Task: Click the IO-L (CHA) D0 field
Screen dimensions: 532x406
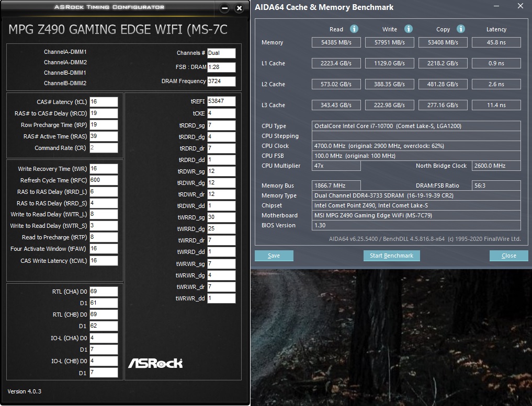Action: click(104, 338)
